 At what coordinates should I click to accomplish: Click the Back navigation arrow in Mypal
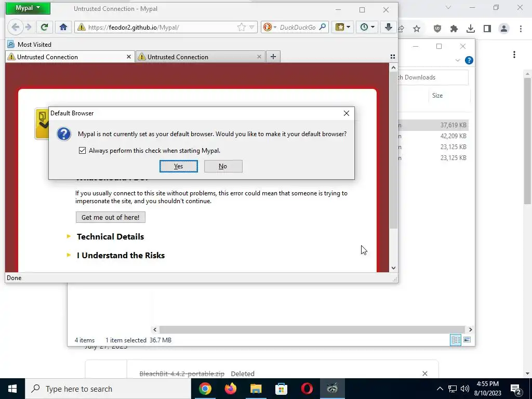15,27
